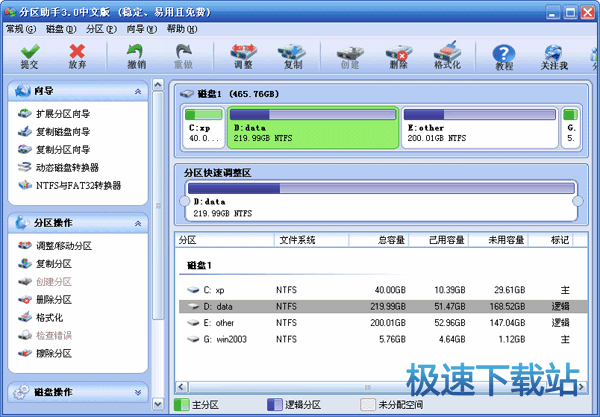
Task: Click the 删除 (delete) toolbar icon
Action: 398,52
